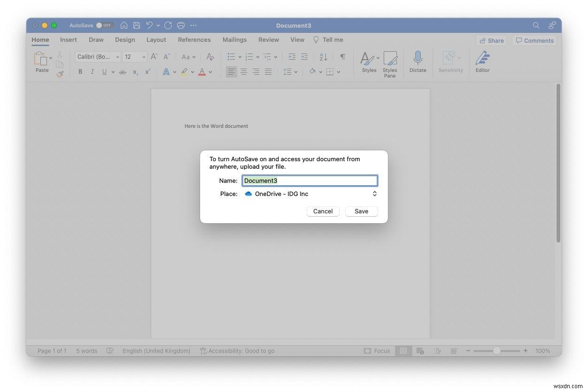Click Accessibility: Good to go status
Viewport: 588px width, 391px height.
point(237,351)
